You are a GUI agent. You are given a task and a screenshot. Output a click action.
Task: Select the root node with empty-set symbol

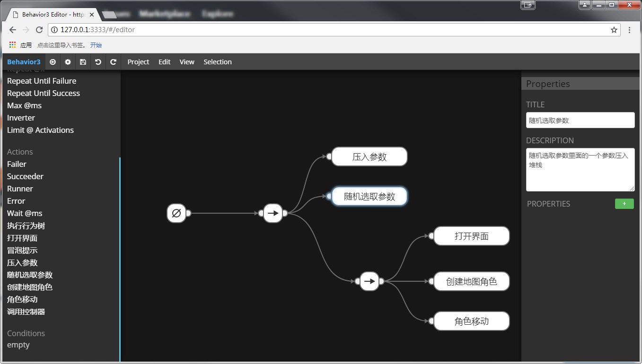tap(176, 213)
